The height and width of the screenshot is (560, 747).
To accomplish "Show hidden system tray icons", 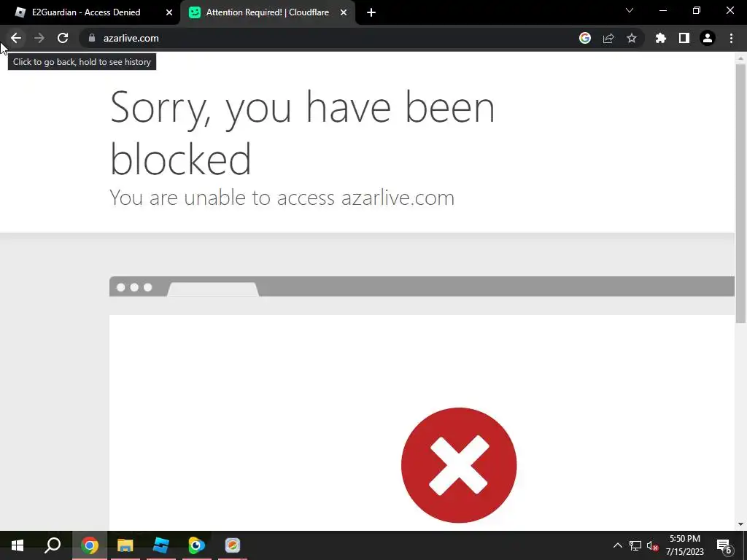I will (x=617, y=545).
